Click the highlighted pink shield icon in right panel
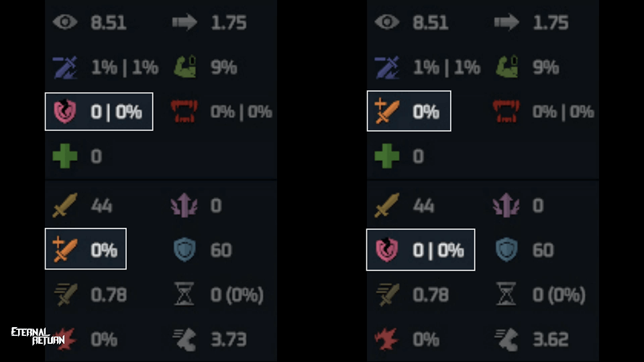Viewport: 644px width, 362px height. point(387,250)
